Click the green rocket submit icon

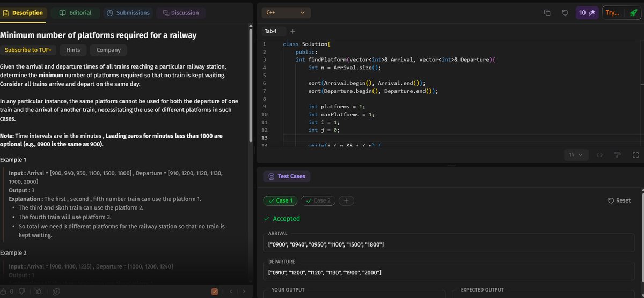coord(633,13)
